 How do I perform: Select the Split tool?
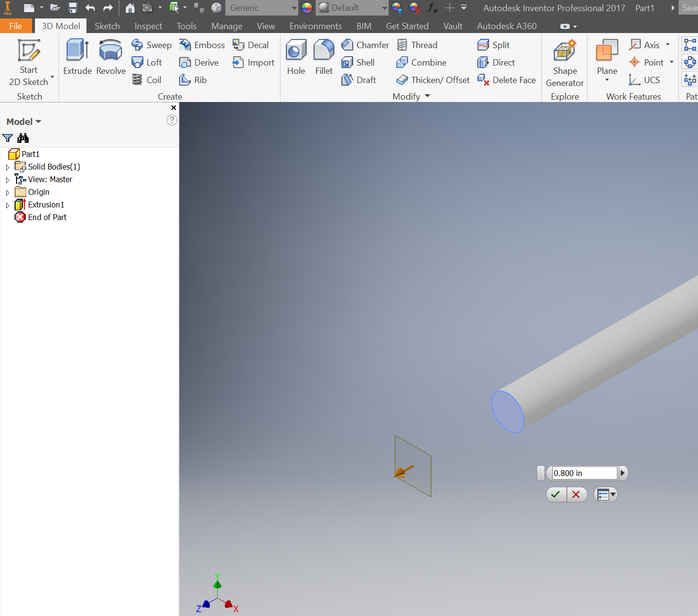(x=494, y=45)
